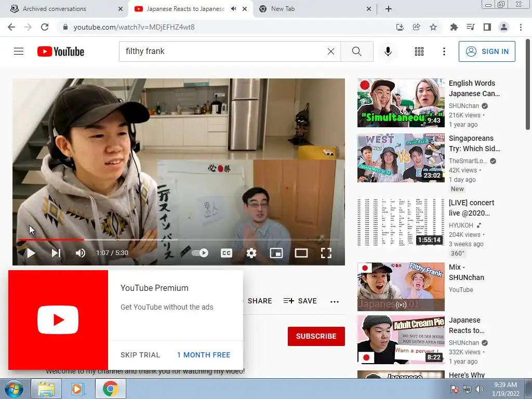Go to YouTube home via logo
The width and height of the screenshot is (532, 399).
(61, 51)
